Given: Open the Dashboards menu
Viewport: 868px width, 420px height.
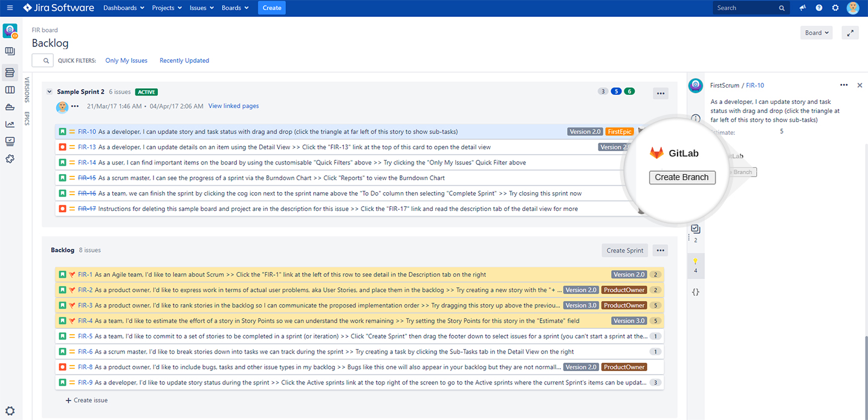Looking at the screenshot, I should point(124,8).
